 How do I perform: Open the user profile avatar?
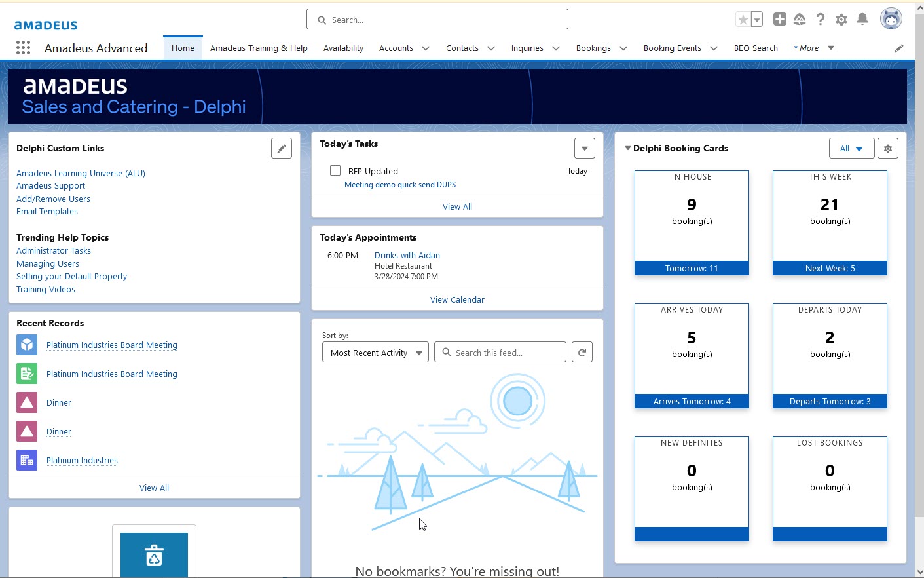pyautogui.click(x=891, y=19)
